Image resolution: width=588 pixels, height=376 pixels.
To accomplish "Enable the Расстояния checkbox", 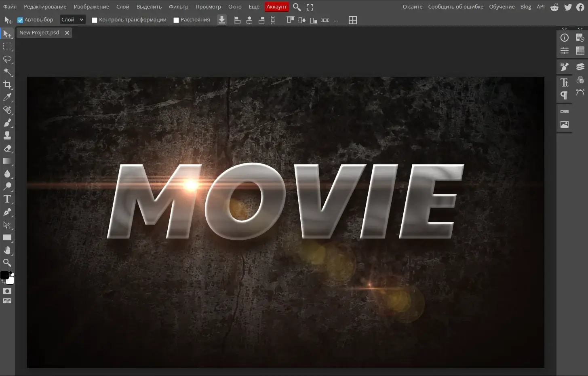I will [176, 20].
